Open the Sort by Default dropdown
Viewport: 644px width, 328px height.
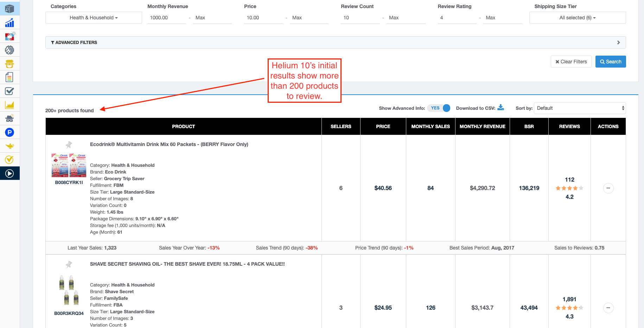580,108
